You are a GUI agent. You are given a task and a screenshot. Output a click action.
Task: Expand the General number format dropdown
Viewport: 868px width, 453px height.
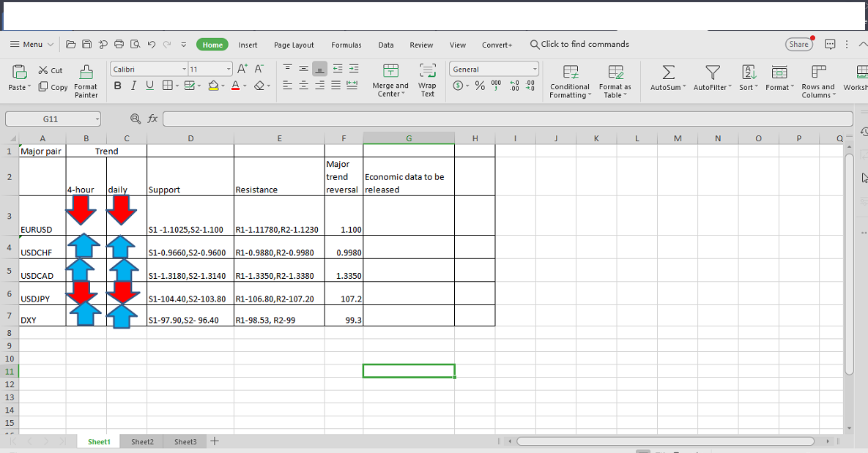pos(535,70)
